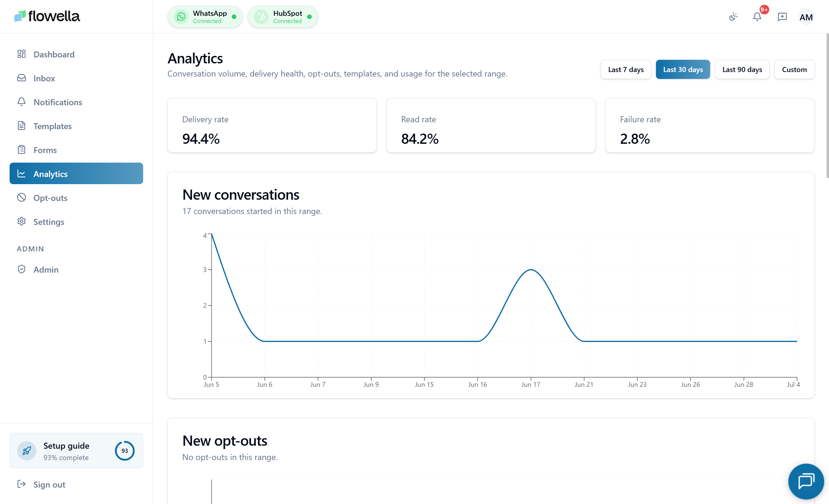The width and height of the screenshot is (829, 504).
Task: Click the HubSpot Connected status pill
Action: pyautogui.click(x=283, y=16)
